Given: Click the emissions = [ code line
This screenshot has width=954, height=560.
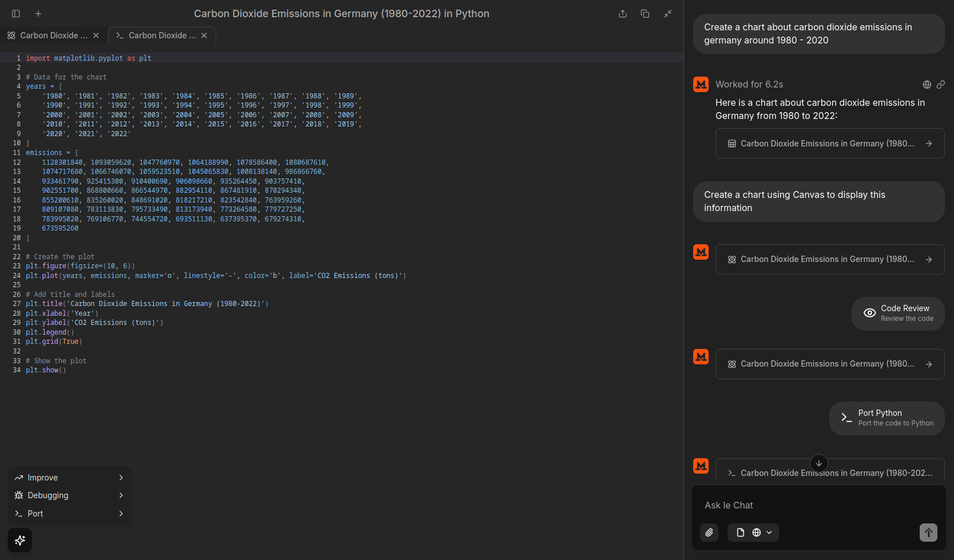Looking at the screenshot, I should [52, 153].
